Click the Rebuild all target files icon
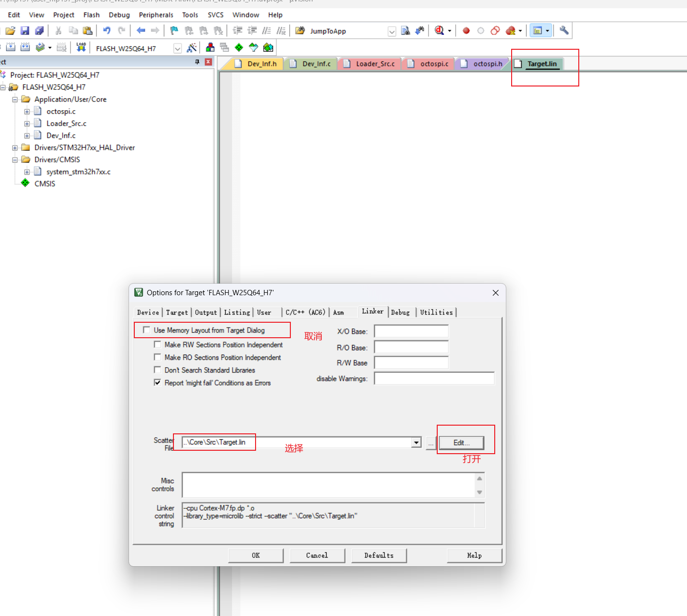Screen dimensions: 687x616 (25, 47)
